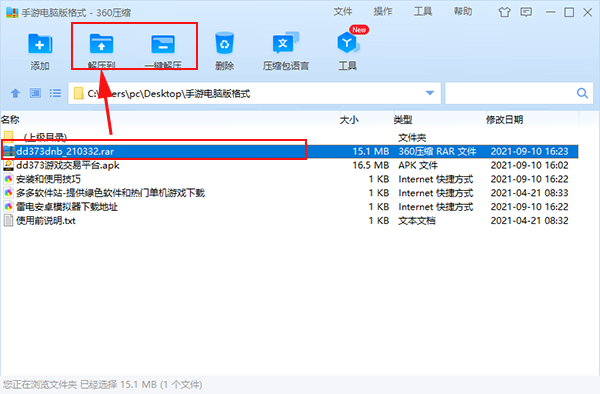Click the 解压到 (Extract to) icon
The image size is (600, 394).
pos(101,44)
